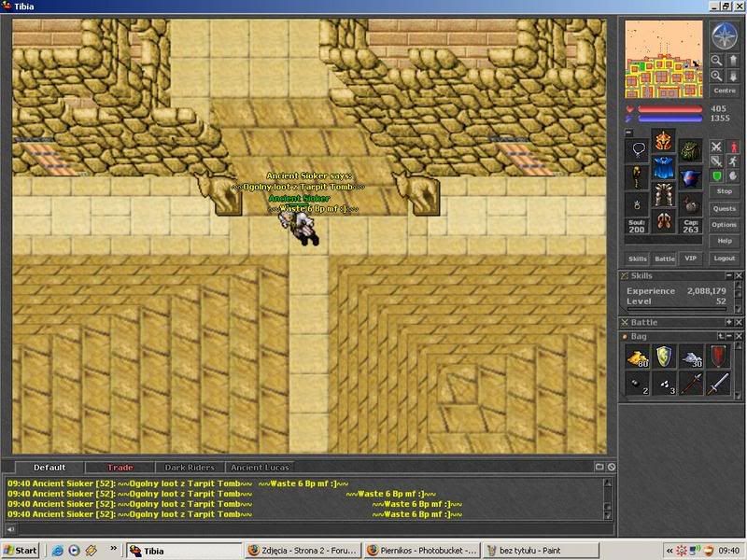Collapse the Skills panel
This screenshot has height=560, width=747.
(x=729, y=275)
